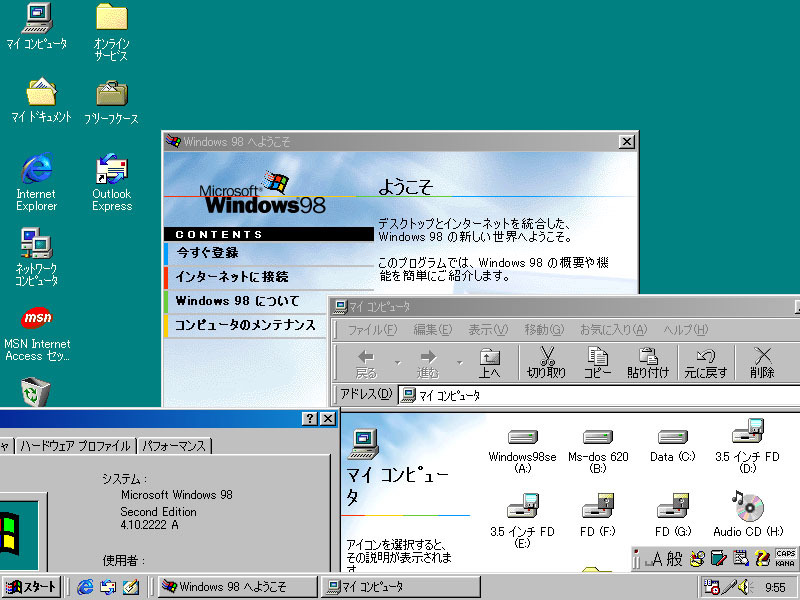Open dropdown arrow next to 進む (Forward)
The width and height of the screenshot is (800, 600).
pos(459,362)
